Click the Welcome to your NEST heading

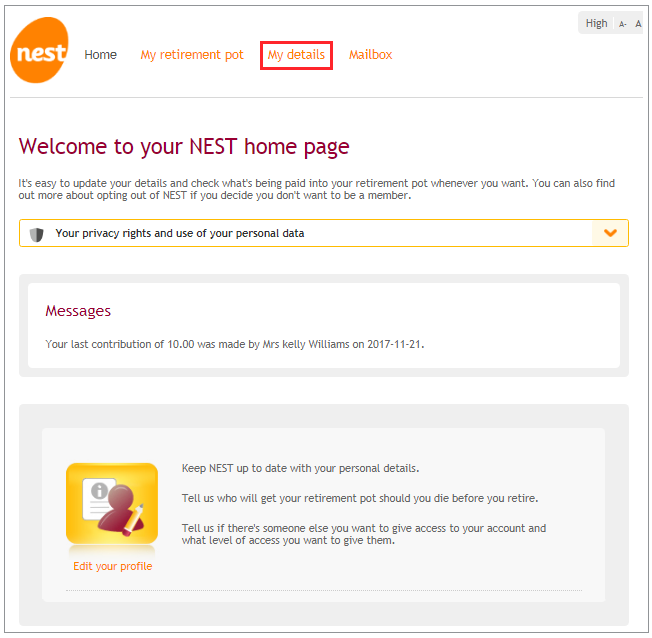point(184,147)
